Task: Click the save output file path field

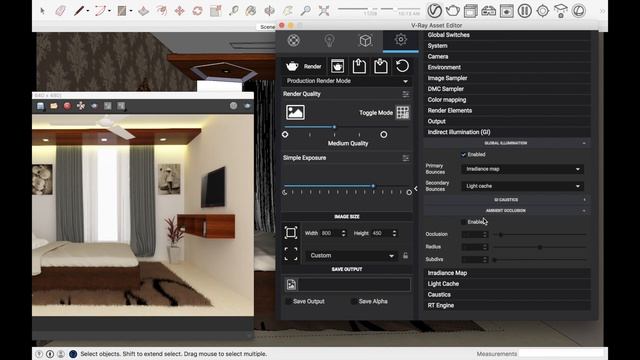Action: click(354, 284)
